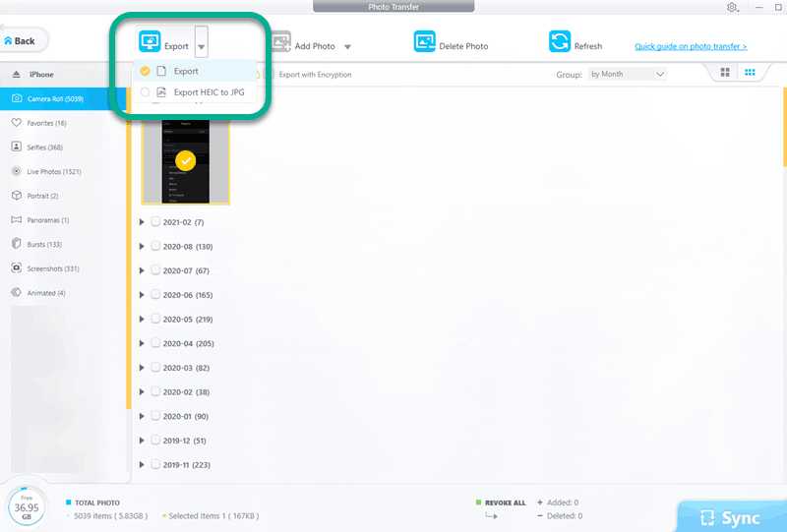Viewport: 787px width, 532px height.
Task: Eject the iPhone device
Action: (16, 75)
